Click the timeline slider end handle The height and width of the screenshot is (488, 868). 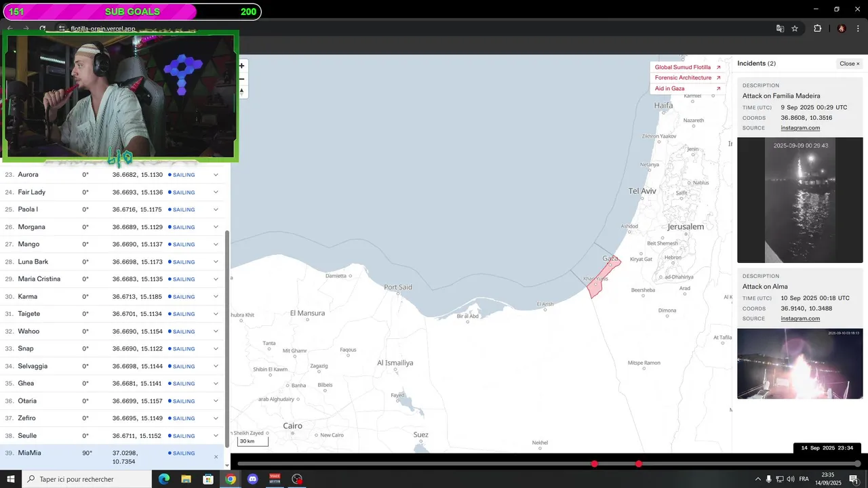point(858,464)
